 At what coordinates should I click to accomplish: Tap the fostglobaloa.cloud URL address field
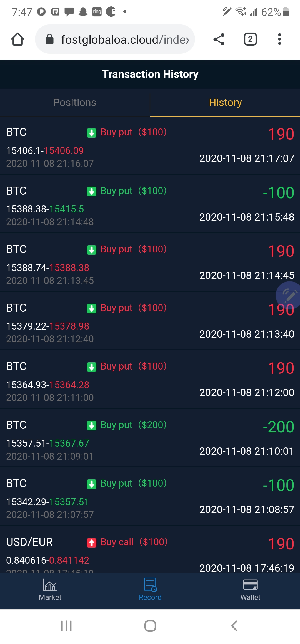pos(115,39)
